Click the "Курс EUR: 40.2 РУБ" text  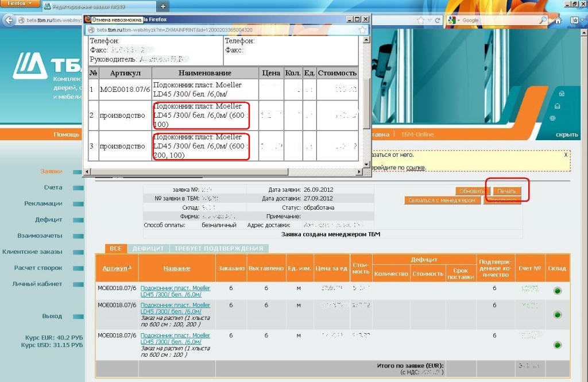(54, 338)
